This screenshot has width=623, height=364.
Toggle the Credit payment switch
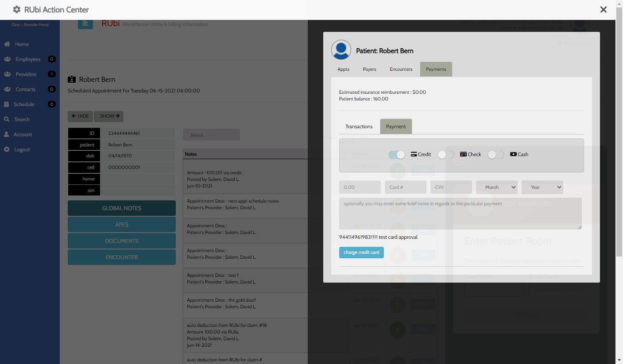click(397, 155)
